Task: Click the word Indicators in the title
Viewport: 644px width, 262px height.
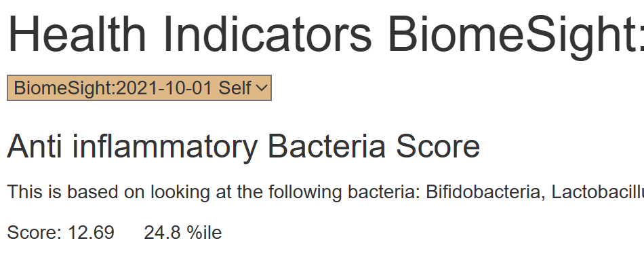Action: (267, 35)
